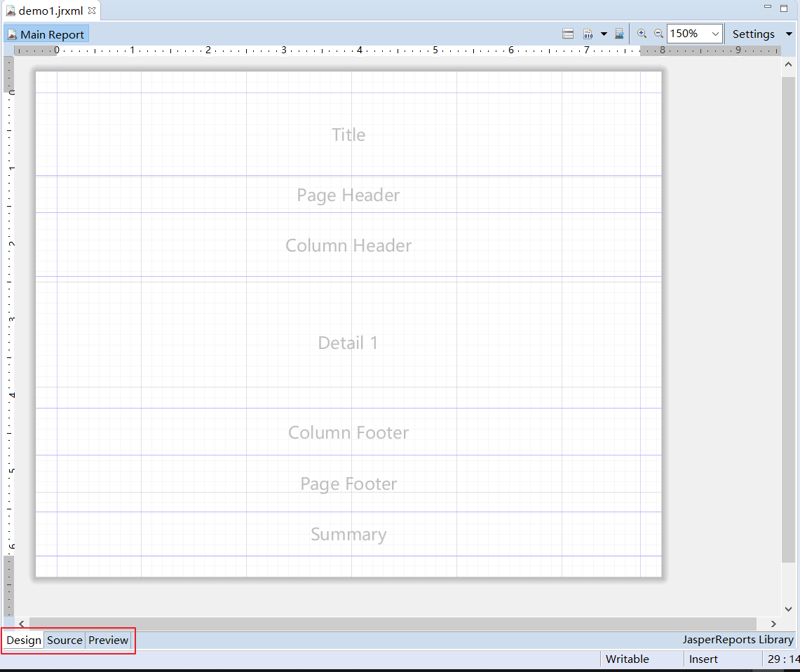Click the Main Report button
Viewport: 800px width, 672px height.
click(46, 34)
